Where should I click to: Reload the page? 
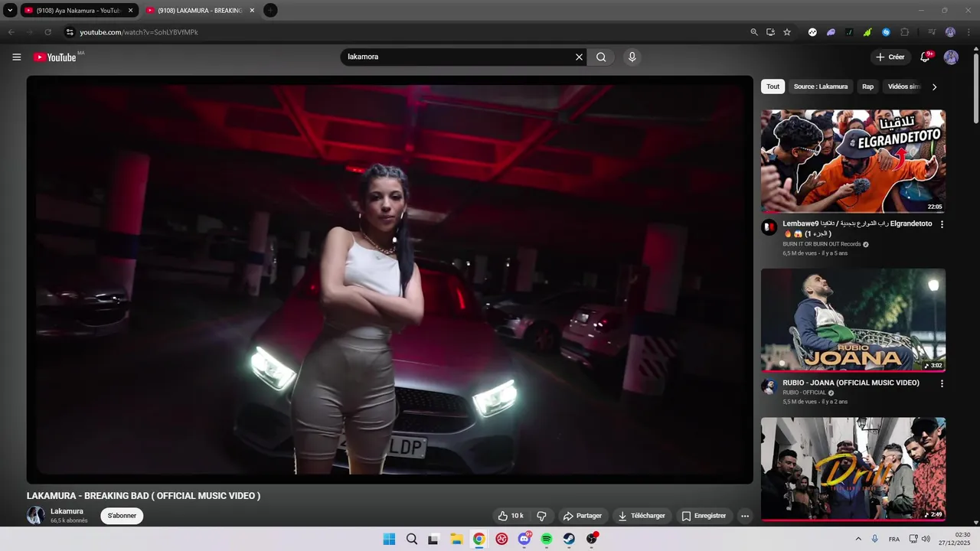click(47, 32)
